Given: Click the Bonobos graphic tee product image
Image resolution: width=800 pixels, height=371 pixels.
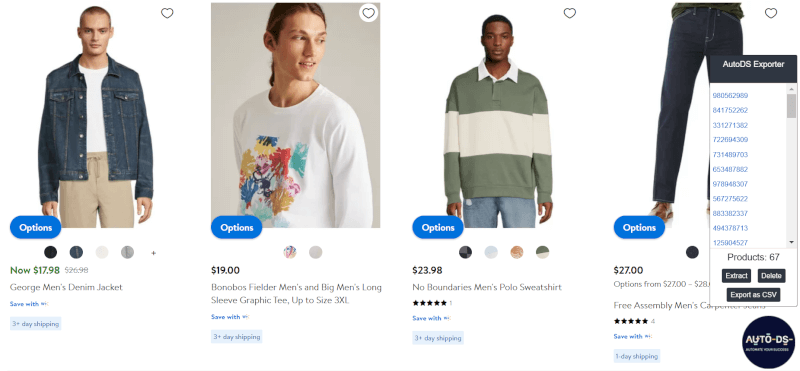Looking at the screenshot, I should (295, 115).
